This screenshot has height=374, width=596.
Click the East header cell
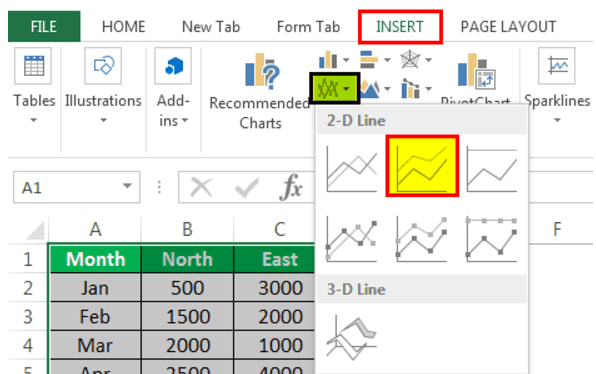[x=274, y=259]
